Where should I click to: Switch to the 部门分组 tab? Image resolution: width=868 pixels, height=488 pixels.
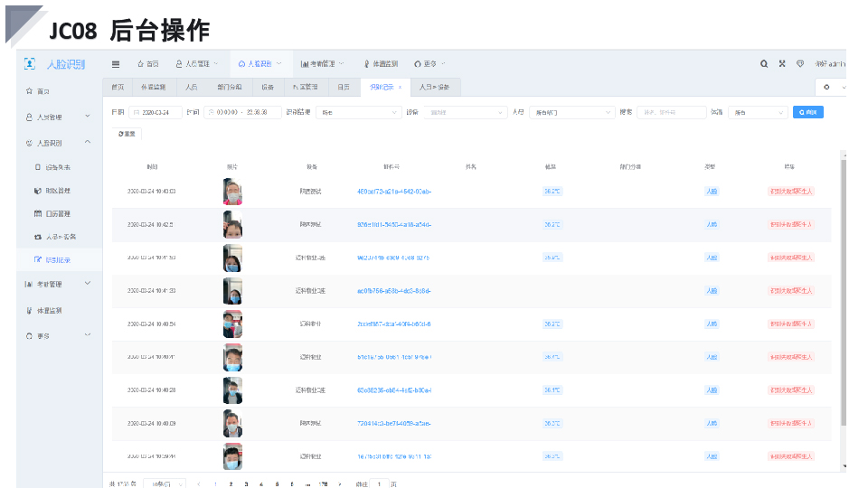click(x=230, y=88)
